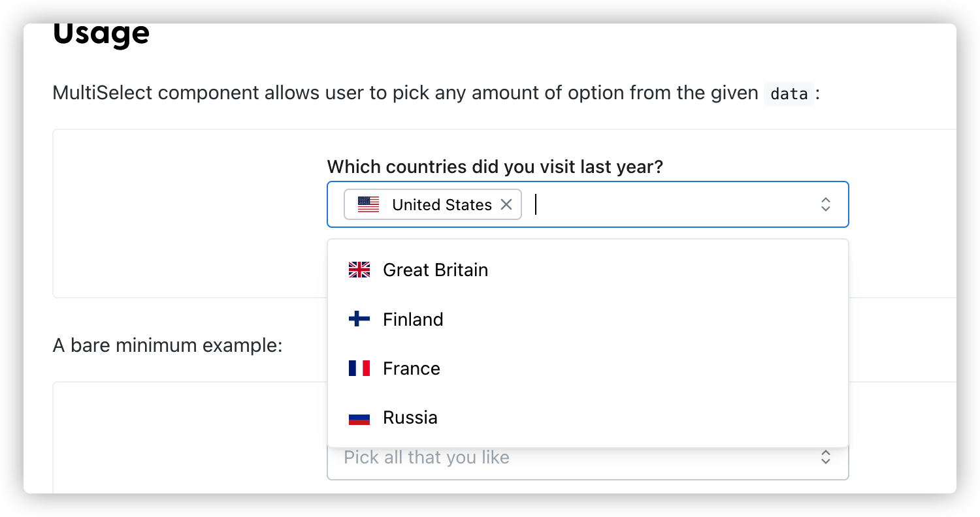Pick the France option label in the dropdown
Viewport: 980px width, 517px height.
[x=412, y=368]
